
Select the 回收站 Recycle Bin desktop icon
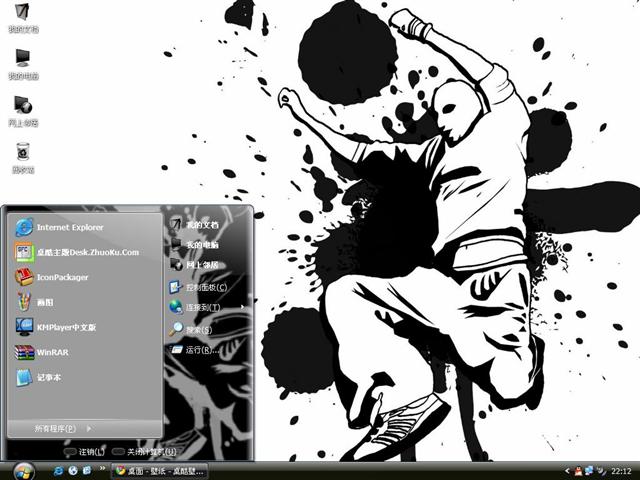click(x=23, y=158)
